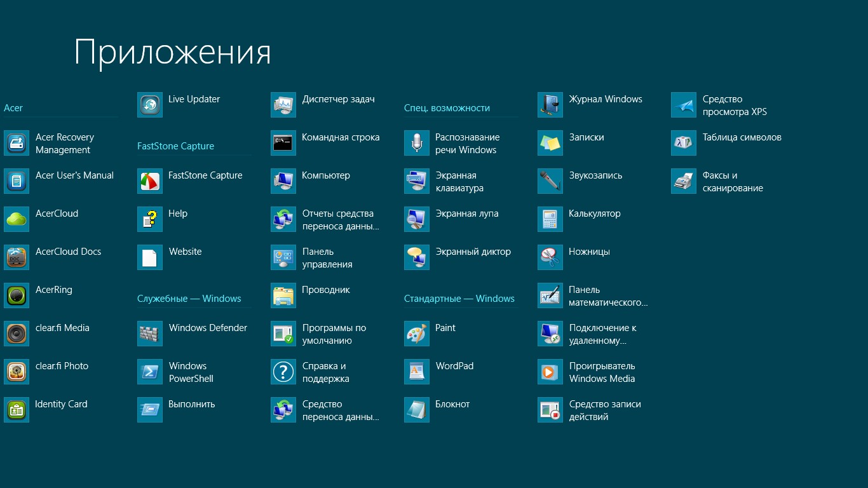The height and width of the screenshot is (488, 868).
Task: Open the Экранная лупа magnifier icon
Action: [x=417, y=219]
